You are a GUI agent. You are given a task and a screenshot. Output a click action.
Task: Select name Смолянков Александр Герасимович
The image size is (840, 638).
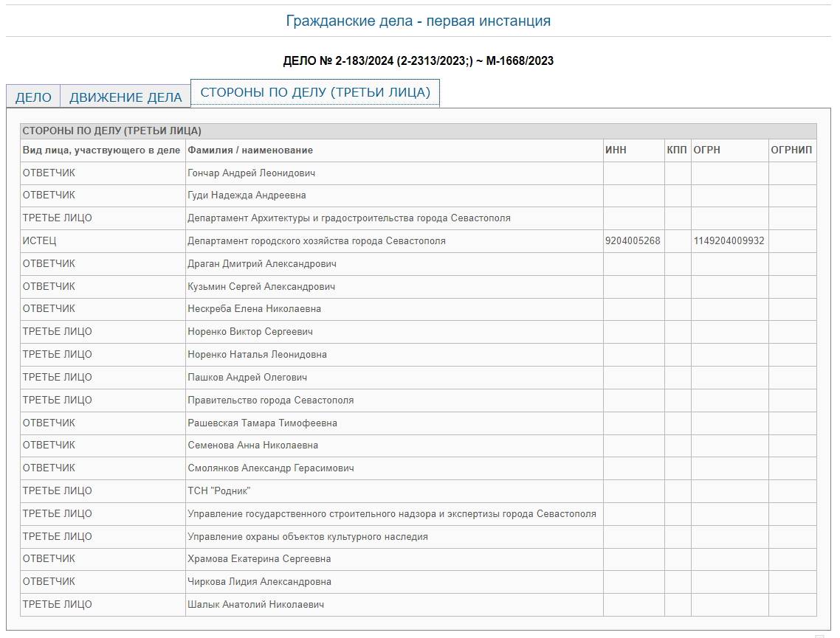(271, 468)
